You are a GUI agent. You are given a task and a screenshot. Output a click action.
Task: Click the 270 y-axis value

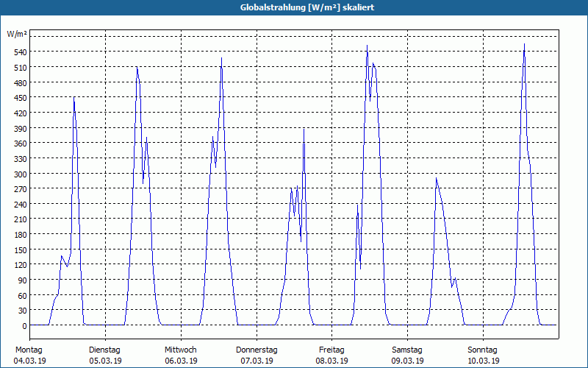(x=20, y=189)
